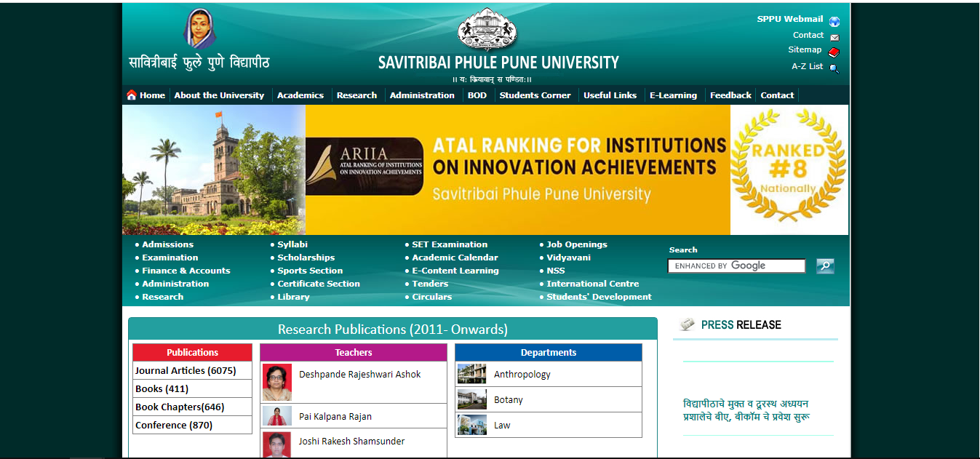Open the Students' Development link
Image resolution: width=980 pixels, height=459 pixels.
click(x=599, y=297)
